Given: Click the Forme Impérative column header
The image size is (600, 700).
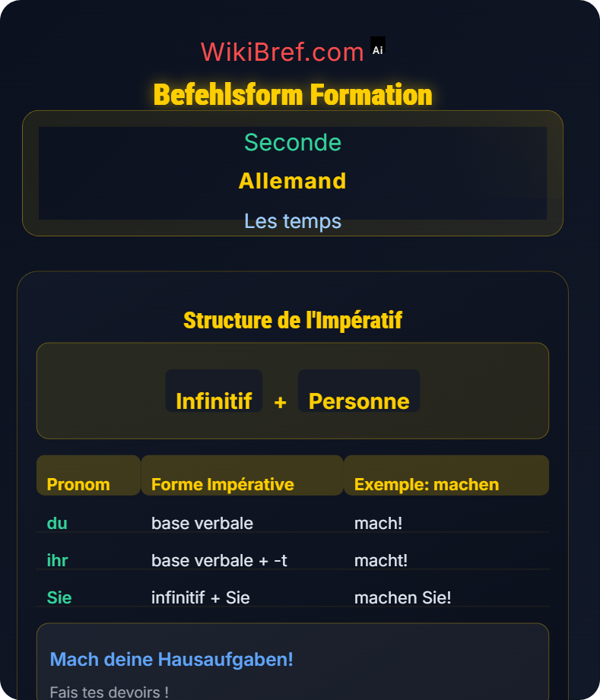Looking at the screenshot, I should pos(223,484).
